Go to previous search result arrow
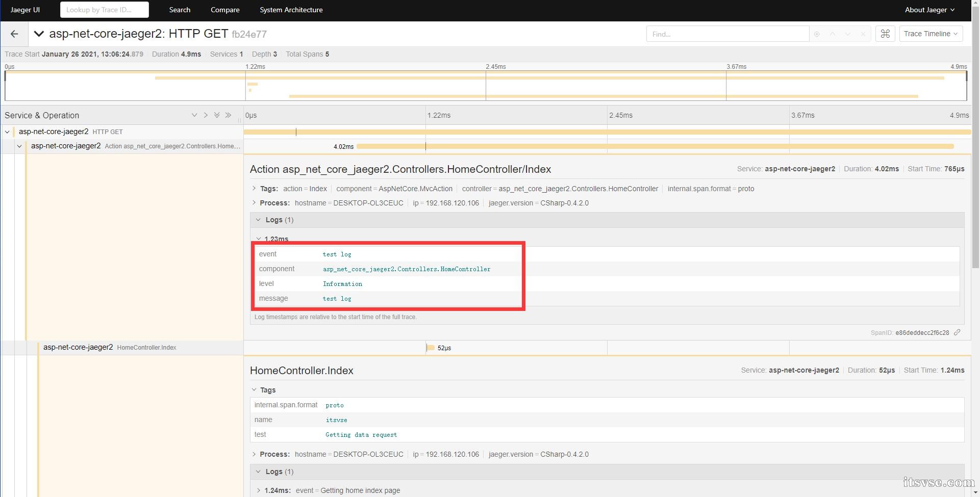The height and width of the screenshot is (497, 980). [832, 34]
